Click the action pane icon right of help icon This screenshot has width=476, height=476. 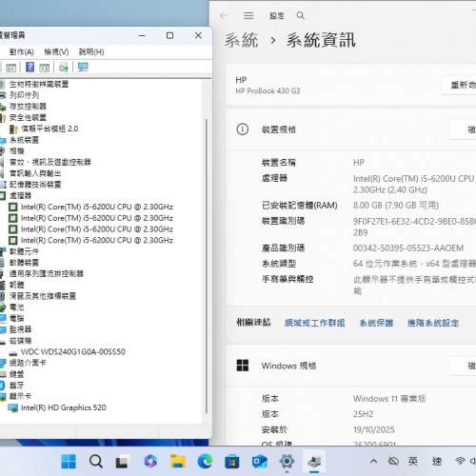click(x=45, y=68)
